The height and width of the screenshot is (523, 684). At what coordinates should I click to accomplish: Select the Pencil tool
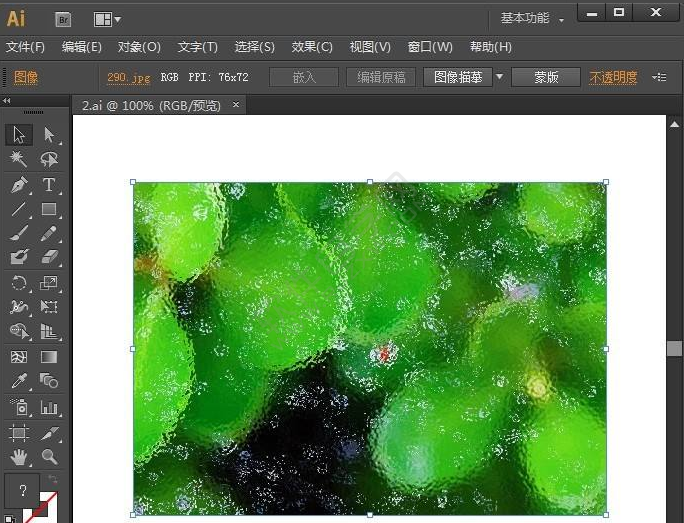pyautogui.click(x=49, y=233)
